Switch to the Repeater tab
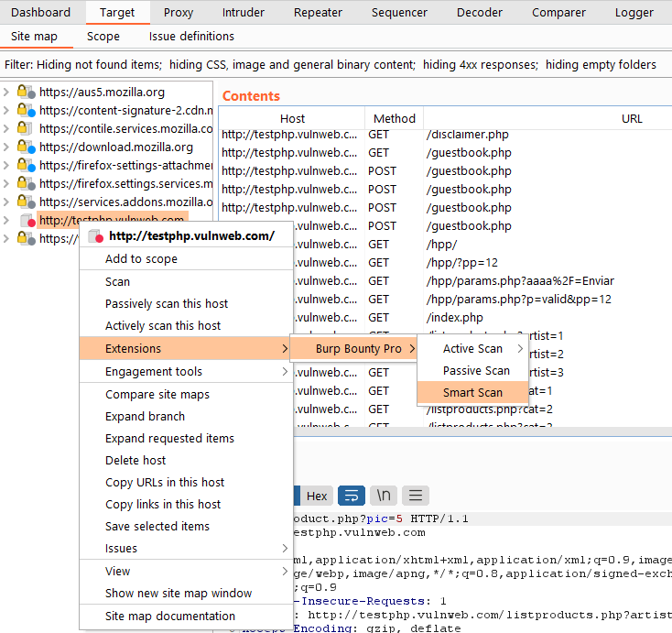The image size is (672, 633). pos(318,13)
